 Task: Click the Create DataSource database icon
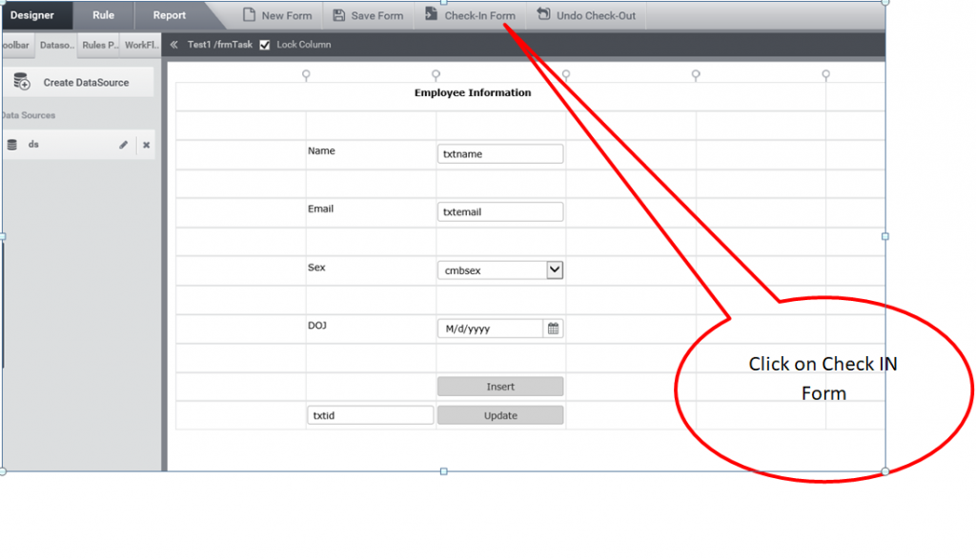pyautogui.click(x=22, y=82)
